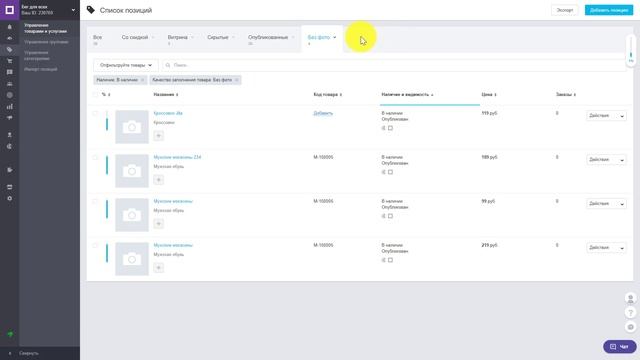Open the shopping cart orders icon
This screenshot has height=360, width=640.
(x=9, y=61)
